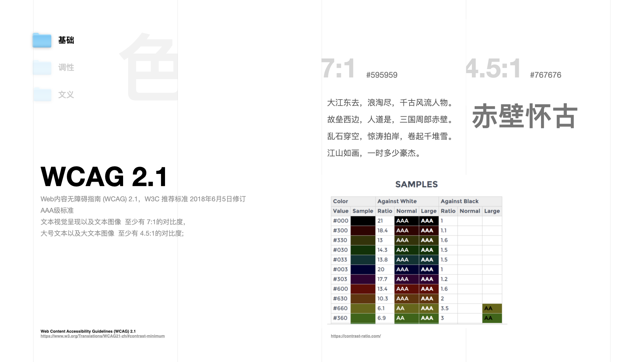644x362 pixels.
Task: Select the 调性 section label
Action: pyautogui.click(x=66, y=67)
